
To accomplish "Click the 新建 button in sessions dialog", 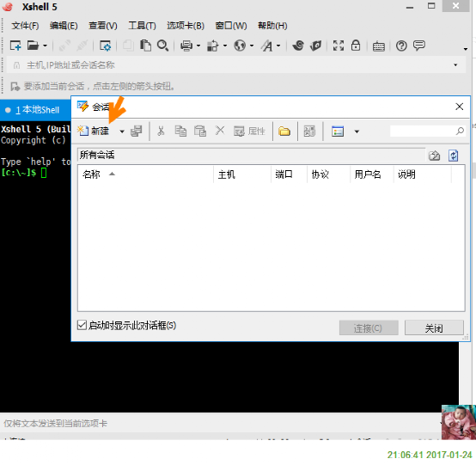I will coord(94,132).
